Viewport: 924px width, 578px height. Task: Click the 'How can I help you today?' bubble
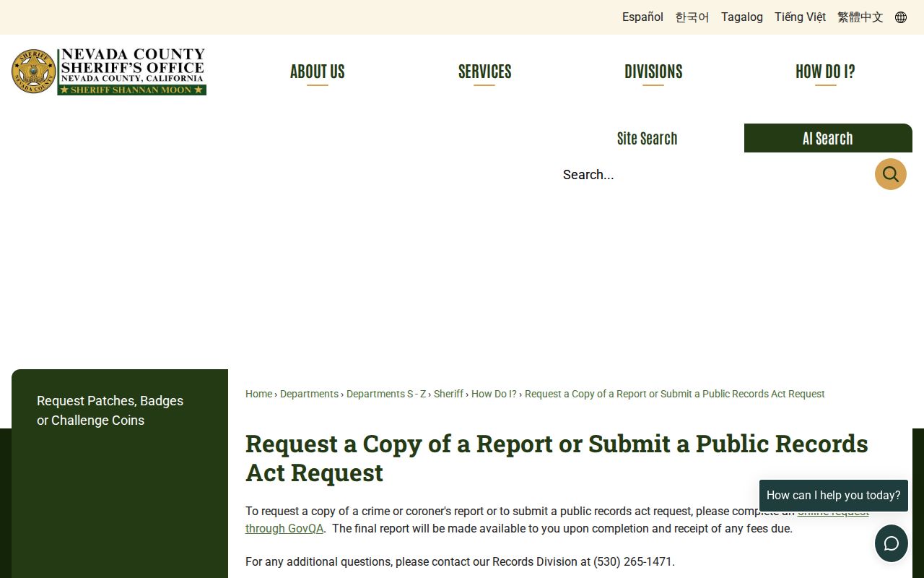pos(834,496)
